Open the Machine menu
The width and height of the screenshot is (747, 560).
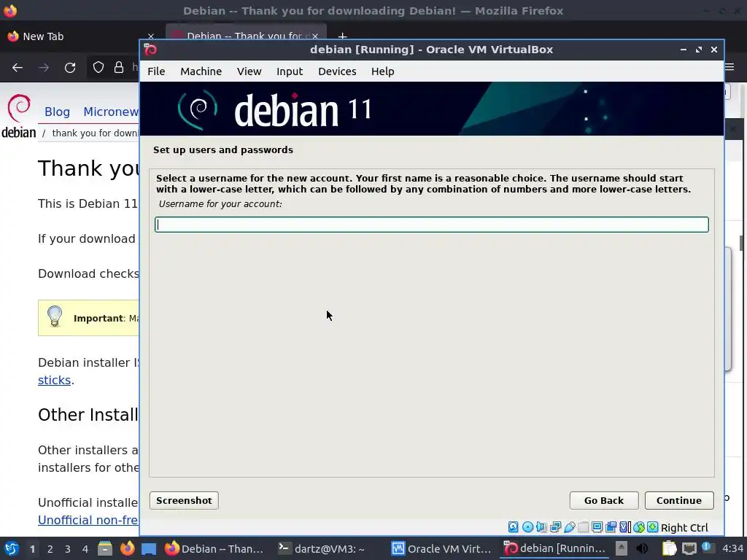(x=201, y=71)
